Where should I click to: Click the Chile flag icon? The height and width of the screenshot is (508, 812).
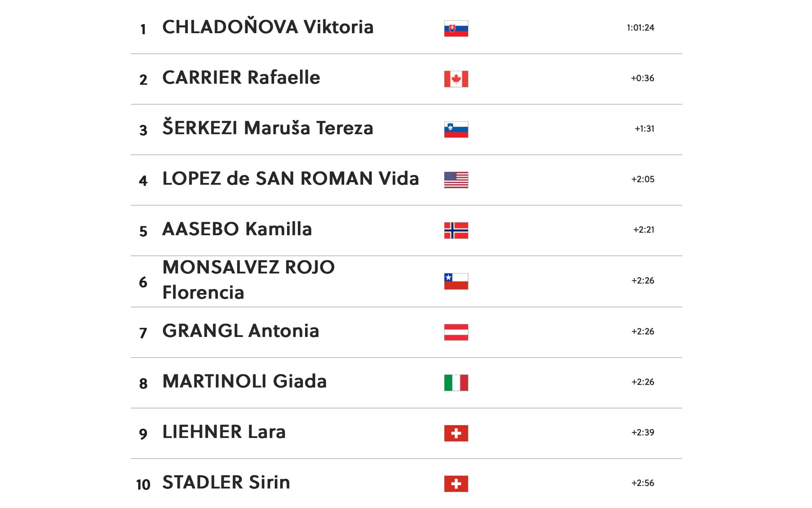(456, 281)
